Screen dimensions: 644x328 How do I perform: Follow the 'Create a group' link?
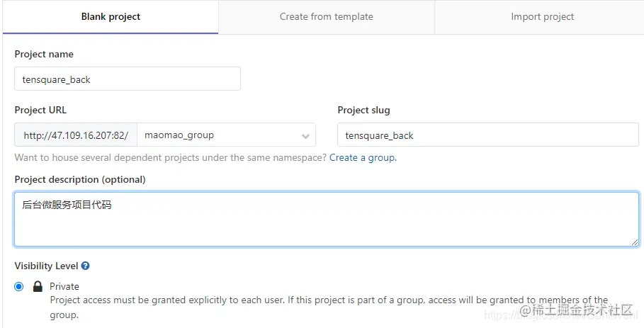pyautogui.click(x=362, y=157)
